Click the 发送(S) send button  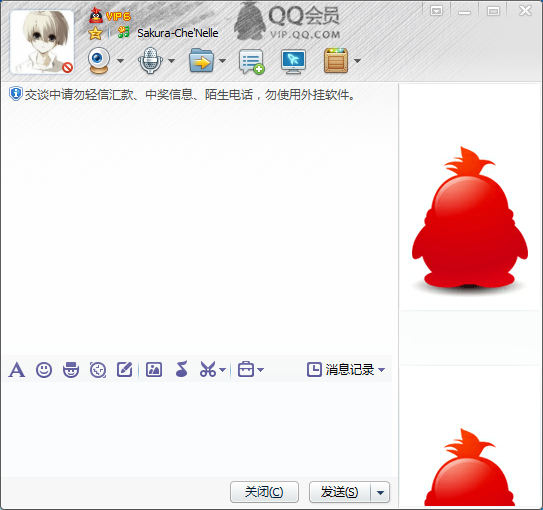(340, 492)
